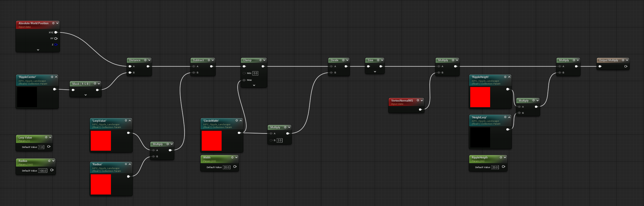
Task: Expand the Mask (R G B) node's bottom chevron
Action: point(85,95)
